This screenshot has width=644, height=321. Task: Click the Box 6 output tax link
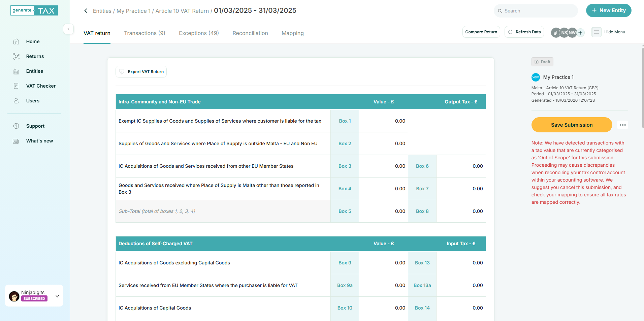click(x=422, y=166)
